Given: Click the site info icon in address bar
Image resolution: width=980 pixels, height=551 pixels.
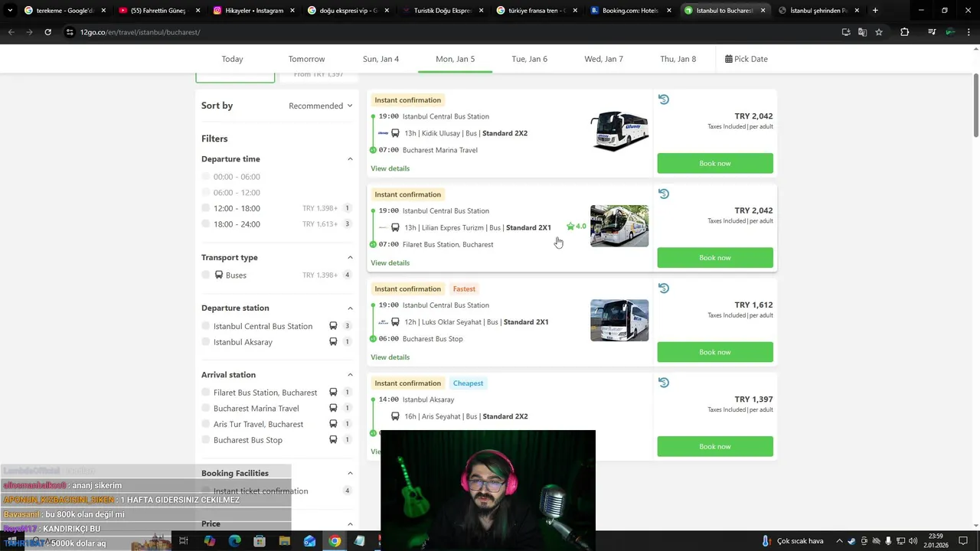Looking at the screenshot, I should point(70,32).
